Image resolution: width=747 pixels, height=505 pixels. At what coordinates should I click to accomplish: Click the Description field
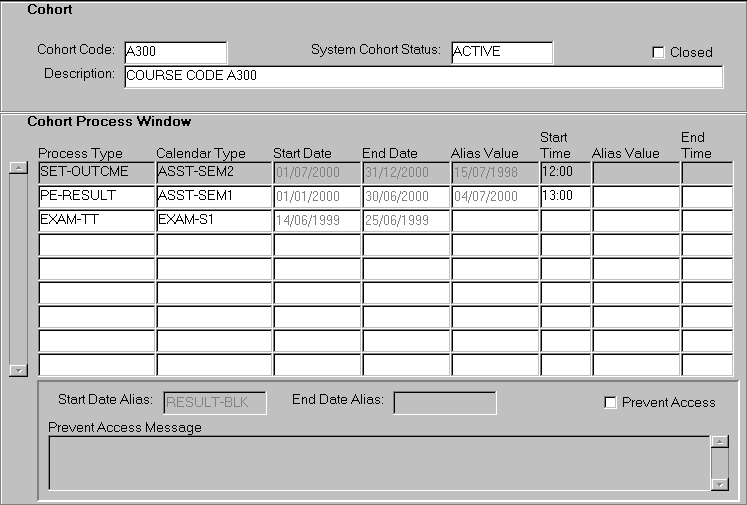point(421,77)
